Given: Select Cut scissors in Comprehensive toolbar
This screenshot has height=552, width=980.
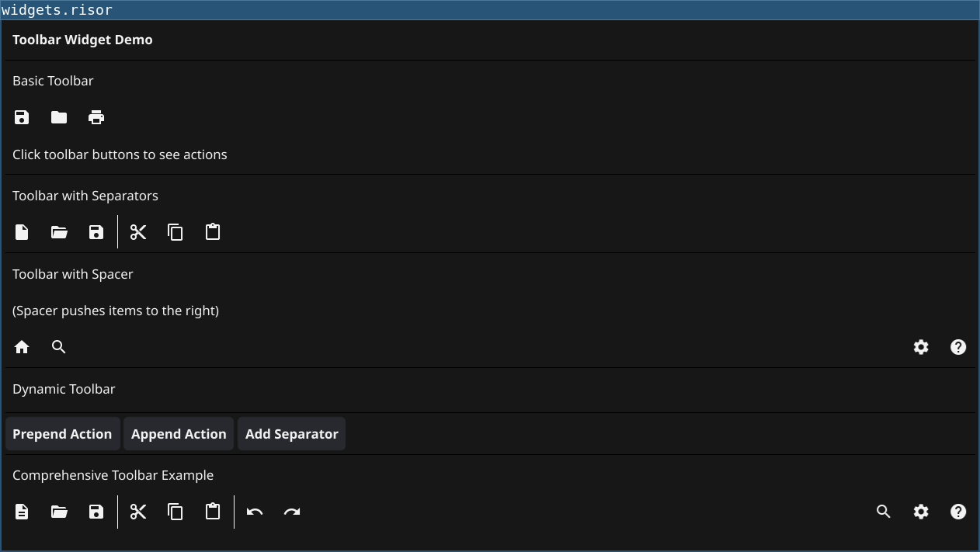Looking at the screenshot, I should [138, 512].
